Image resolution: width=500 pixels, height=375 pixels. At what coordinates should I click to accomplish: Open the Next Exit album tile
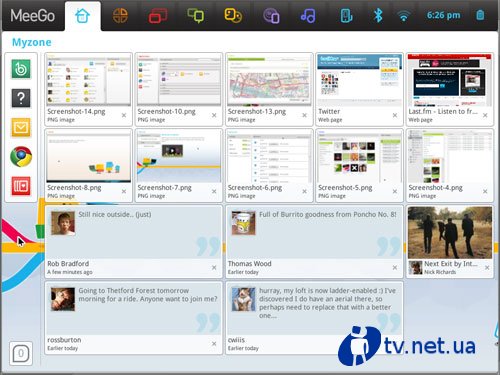click(450, 241)
